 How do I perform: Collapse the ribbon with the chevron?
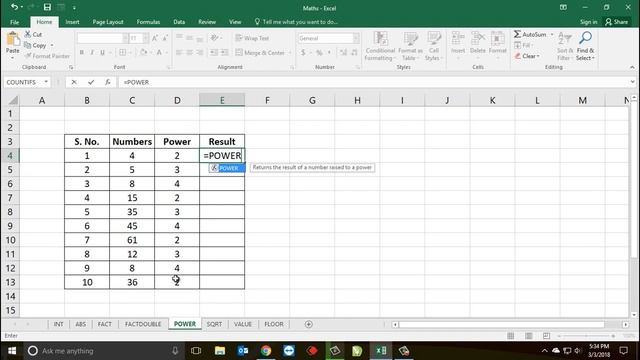pyautogui.click(x=632, y=67)
